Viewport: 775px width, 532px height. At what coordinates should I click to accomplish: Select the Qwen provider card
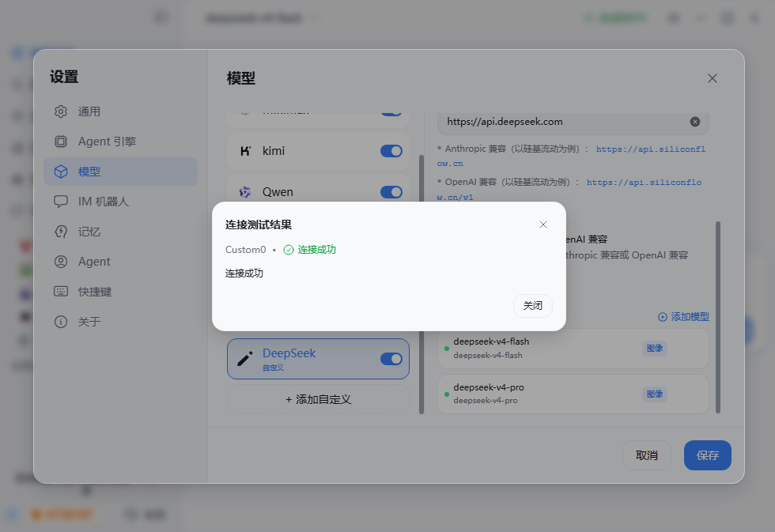click(x=318, y=190)
